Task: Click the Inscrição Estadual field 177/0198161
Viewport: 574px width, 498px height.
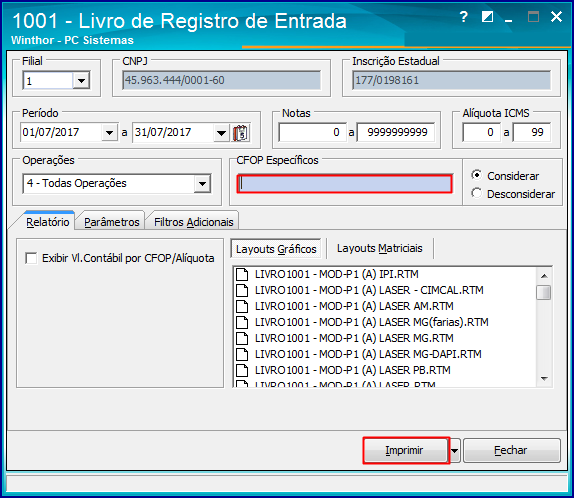Action: point(452,80)
